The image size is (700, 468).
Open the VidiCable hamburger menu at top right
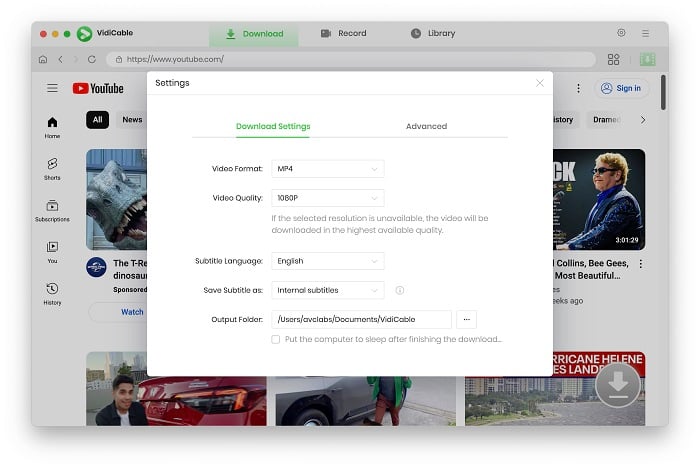click(x=645, y=33)
